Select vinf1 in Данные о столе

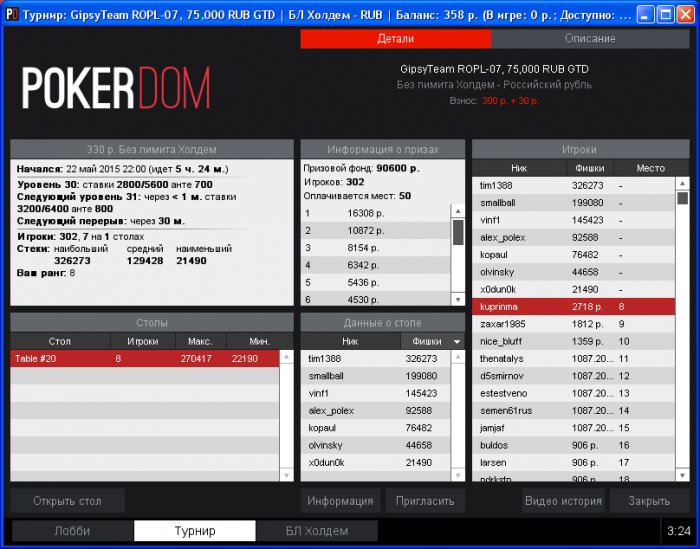pyautogui.click(x=376, y=393)
